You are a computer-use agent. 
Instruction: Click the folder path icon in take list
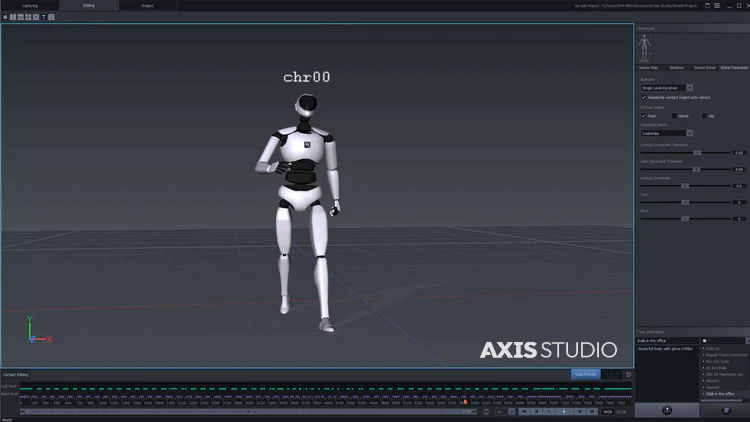click(705, 341)
